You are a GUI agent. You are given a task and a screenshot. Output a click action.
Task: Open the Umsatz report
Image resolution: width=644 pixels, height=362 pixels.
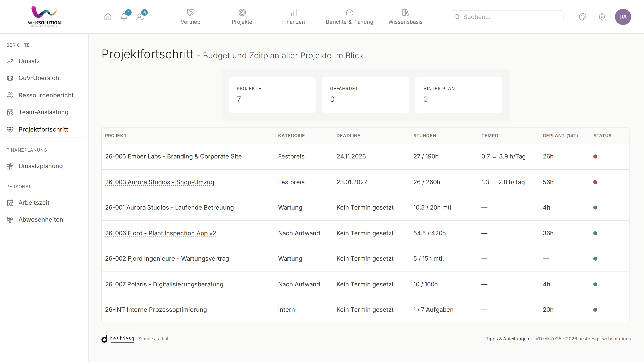[29, 61]
